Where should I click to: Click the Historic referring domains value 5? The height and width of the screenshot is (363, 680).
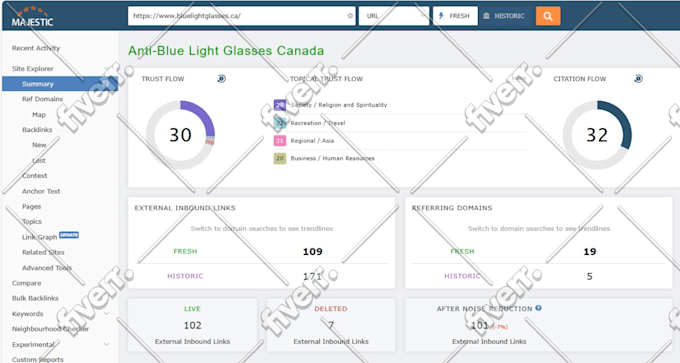point(589,276)
